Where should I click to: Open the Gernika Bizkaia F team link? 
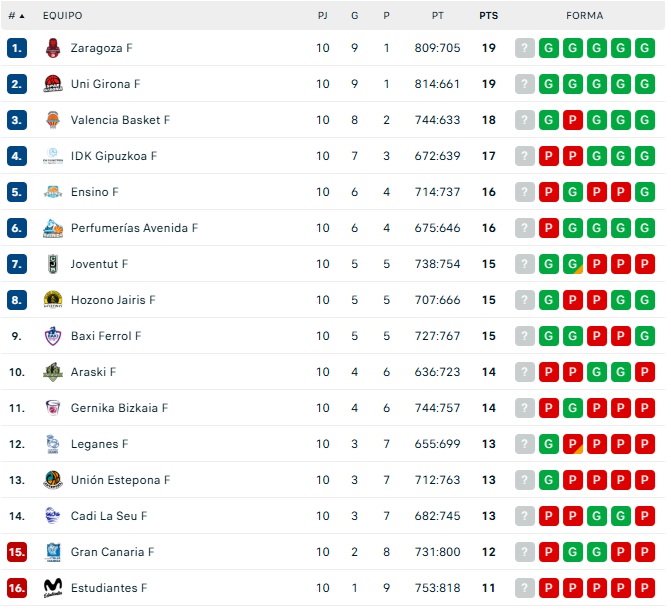tap(119, 408)
